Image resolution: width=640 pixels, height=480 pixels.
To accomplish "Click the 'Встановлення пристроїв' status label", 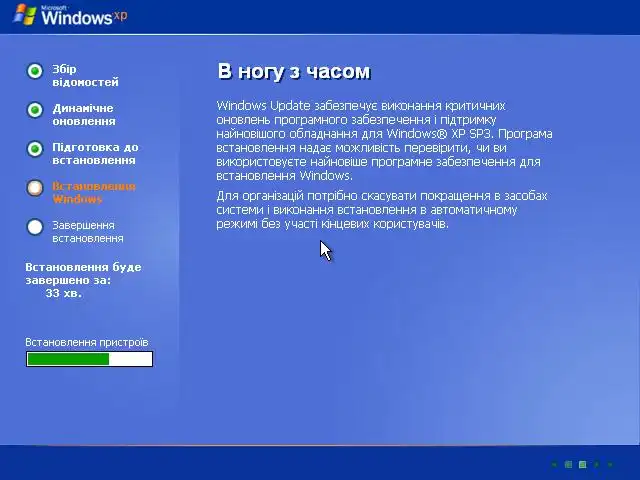I will point(87,342).
